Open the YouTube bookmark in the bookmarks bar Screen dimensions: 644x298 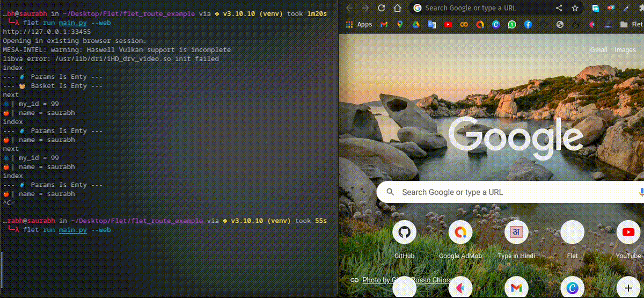pyautogui.click(x=448, y=24)
